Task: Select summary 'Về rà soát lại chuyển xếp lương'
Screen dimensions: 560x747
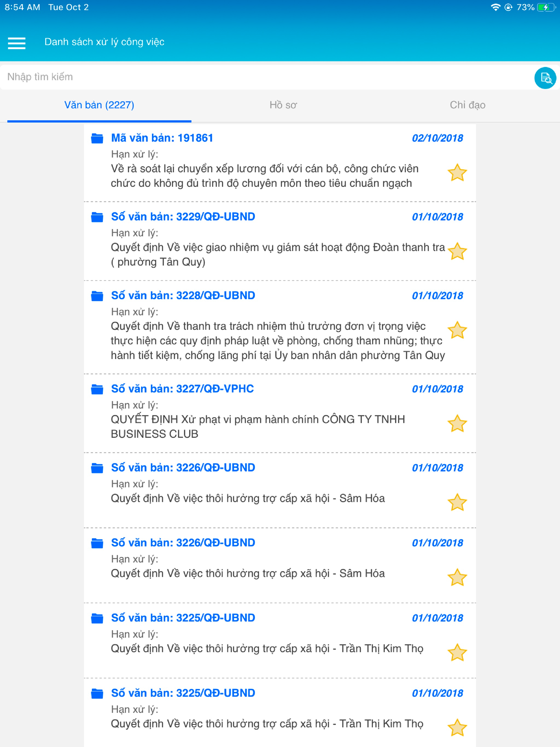Action: (x=264, y=176)
